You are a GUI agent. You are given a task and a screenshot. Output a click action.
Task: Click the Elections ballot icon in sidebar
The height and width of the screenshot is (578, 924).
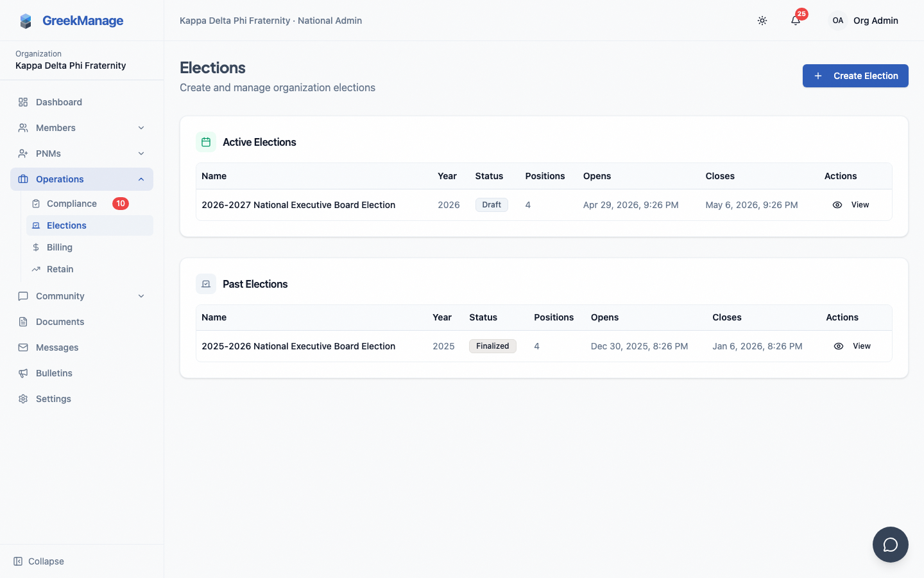[x=36, y=225]
